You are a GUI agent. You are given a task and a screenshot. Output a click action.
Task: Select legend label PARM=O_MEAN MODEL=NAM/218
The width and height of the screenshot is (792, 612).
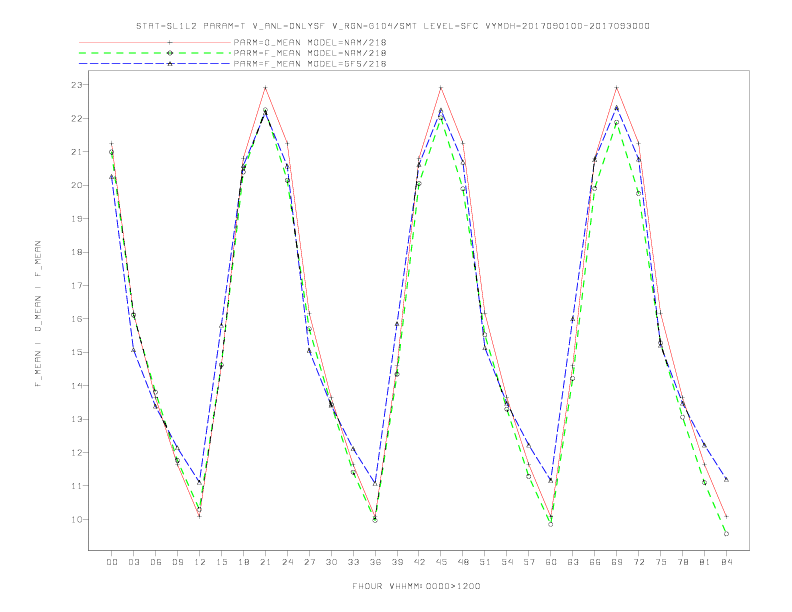tap(310, 42)
